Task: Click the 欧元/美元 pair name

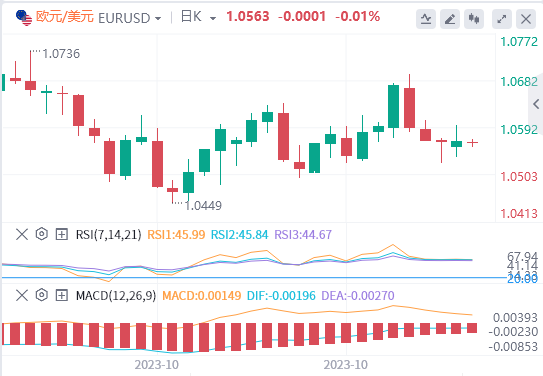Action: [x=65, y=17]
